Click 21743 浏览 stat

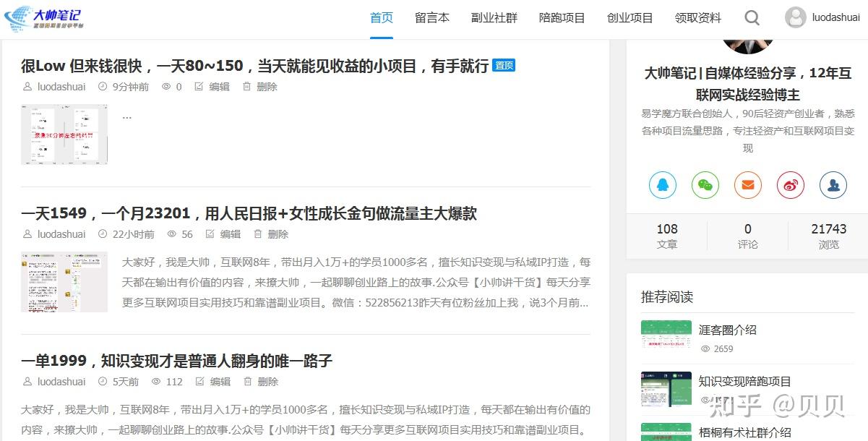(x=829, y=236)
